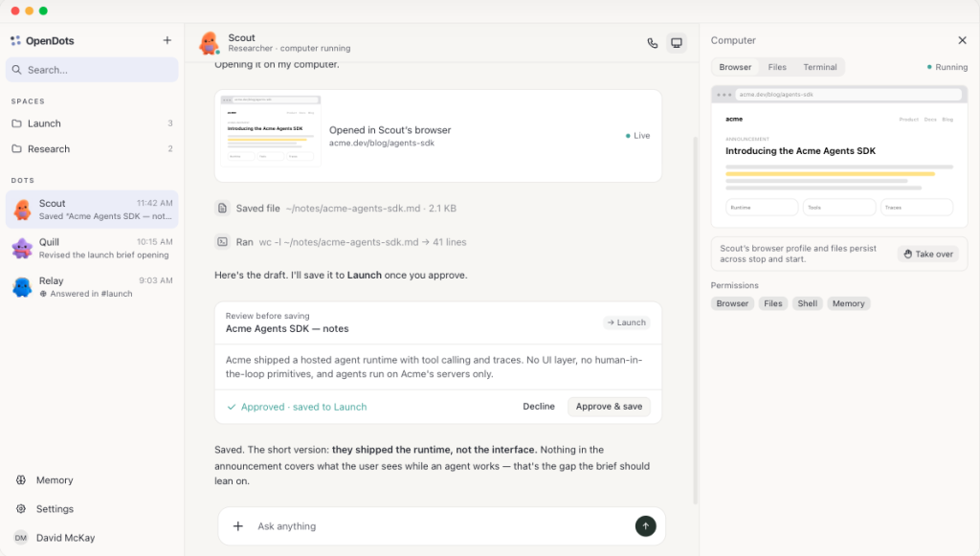The image size is (980, 556).
Task: Toggle the Browser permission chip
Action: pos(732,303)
